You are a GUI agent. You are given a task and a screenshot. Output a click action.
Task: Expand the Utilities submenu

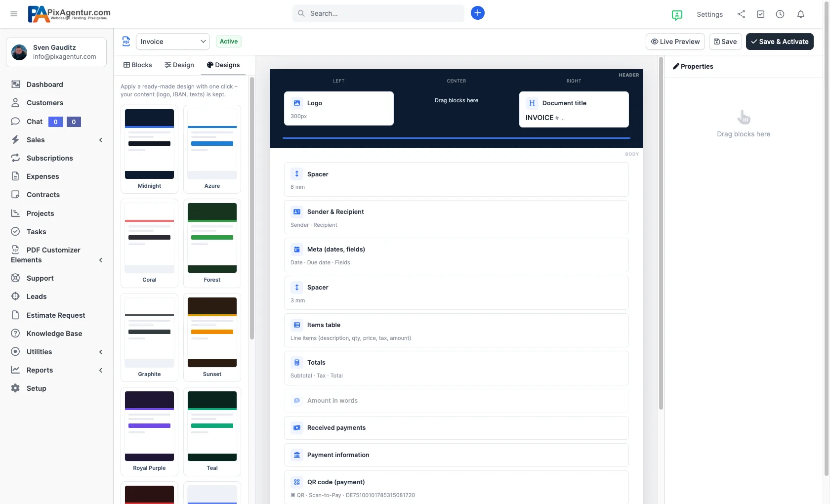(x=101, y=352)
